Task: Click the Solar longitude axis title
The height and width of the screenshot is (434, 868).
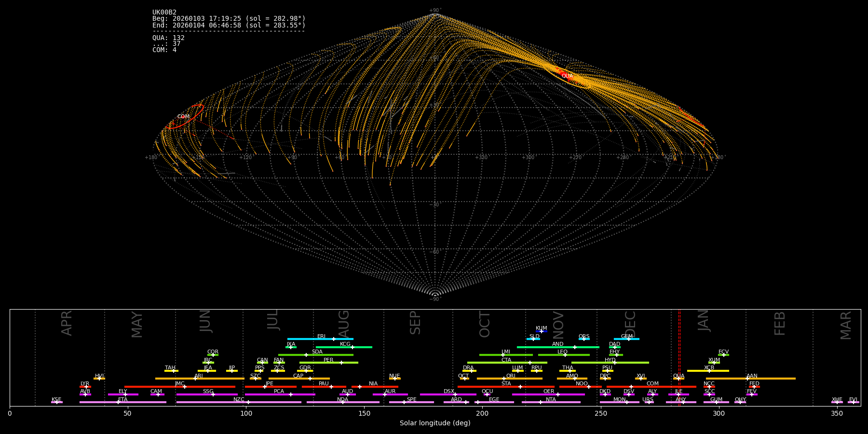Action: coord(434,423)
